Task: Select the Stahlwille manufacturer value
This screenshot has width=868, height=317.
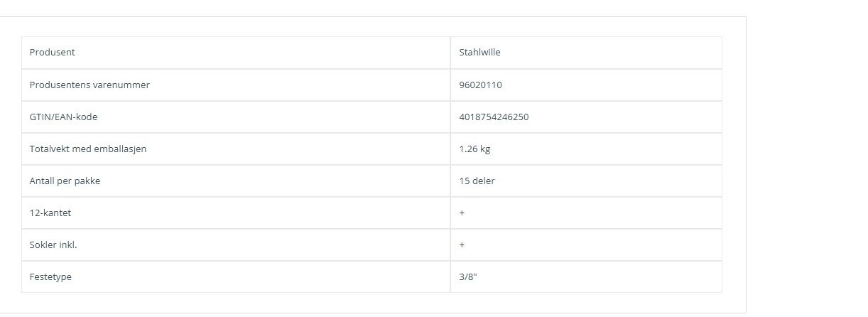Action: tap(479, 53)
